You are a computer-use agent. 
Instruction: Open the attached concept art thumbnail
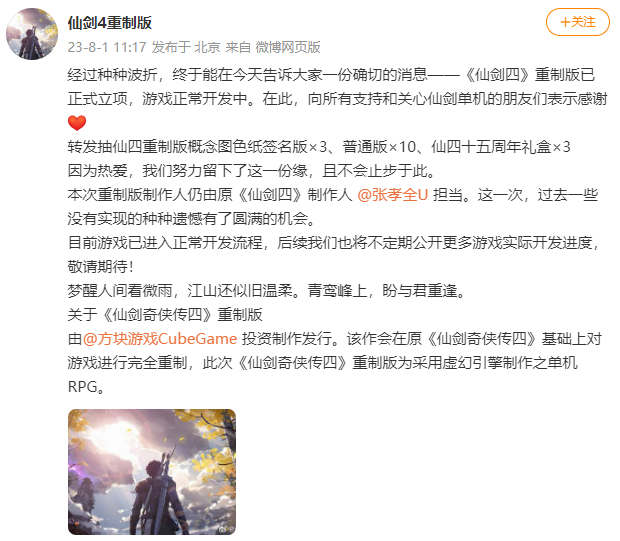[x=152, y=472]
